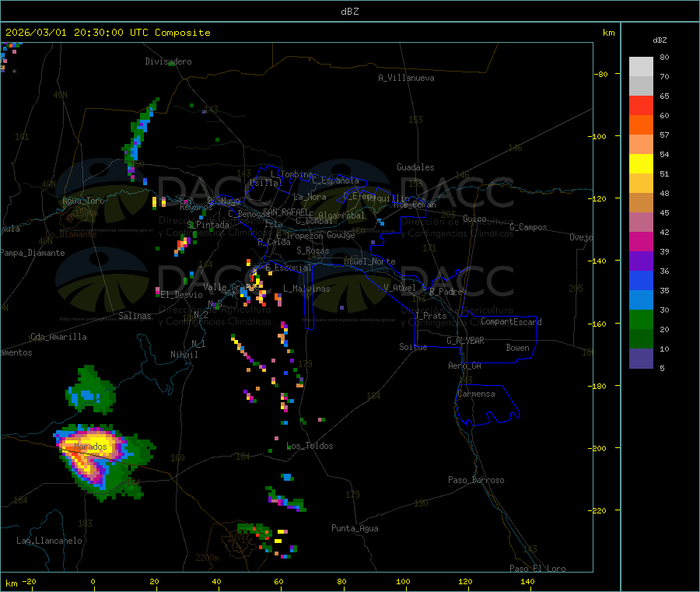Screen dimensions: 700x592
Task: Click the 'Aero_GA' label
Action: [465, 366]
